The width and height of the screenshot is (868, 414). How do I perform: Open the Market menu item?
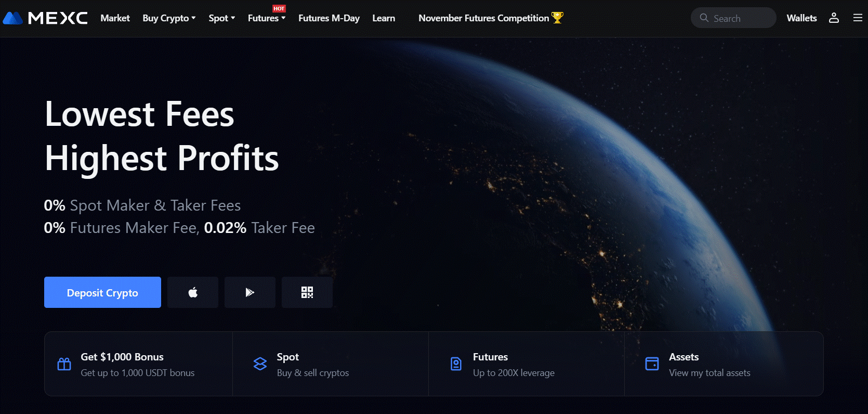click(x=115, y=18)
